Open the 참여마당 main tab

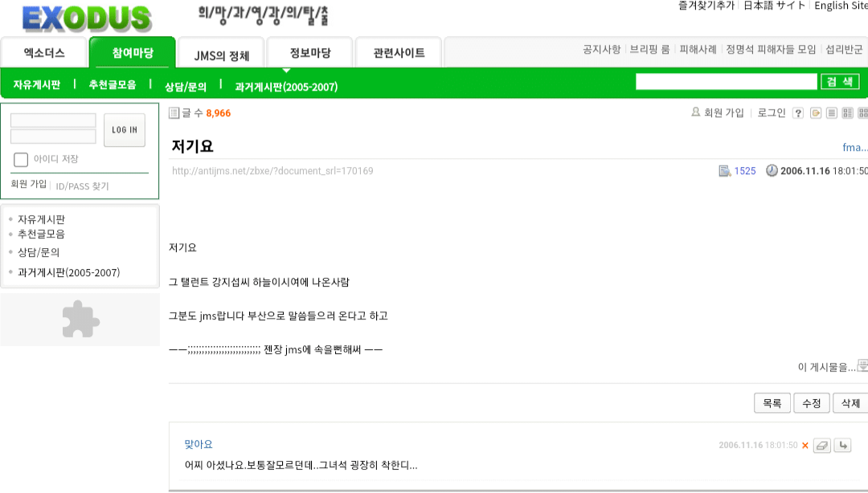pos(133,52)
